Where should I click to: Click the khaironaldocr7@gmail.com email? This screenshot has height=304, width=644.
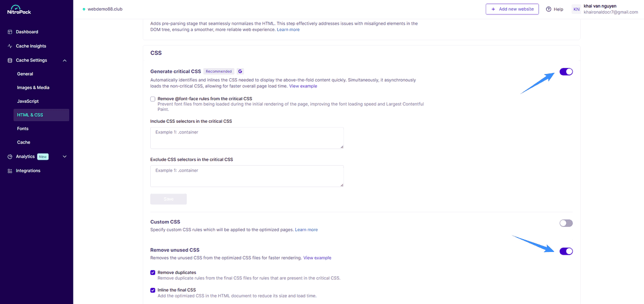[611, 12]
